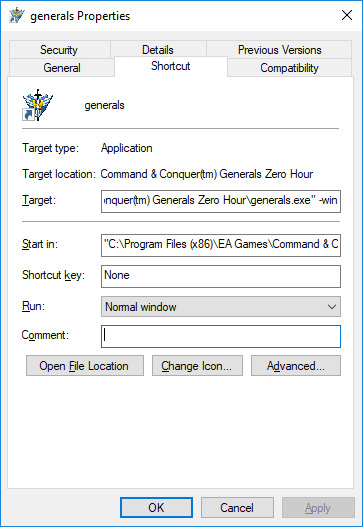Click the Open File Location button
363x527 pixels.
point(85,366)
